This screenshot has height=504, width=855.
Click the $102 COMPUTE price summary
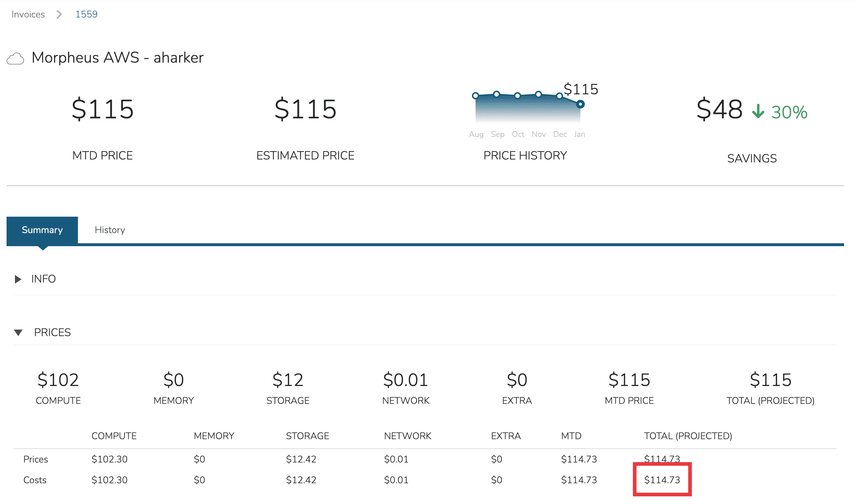click(x=58, y=380)
